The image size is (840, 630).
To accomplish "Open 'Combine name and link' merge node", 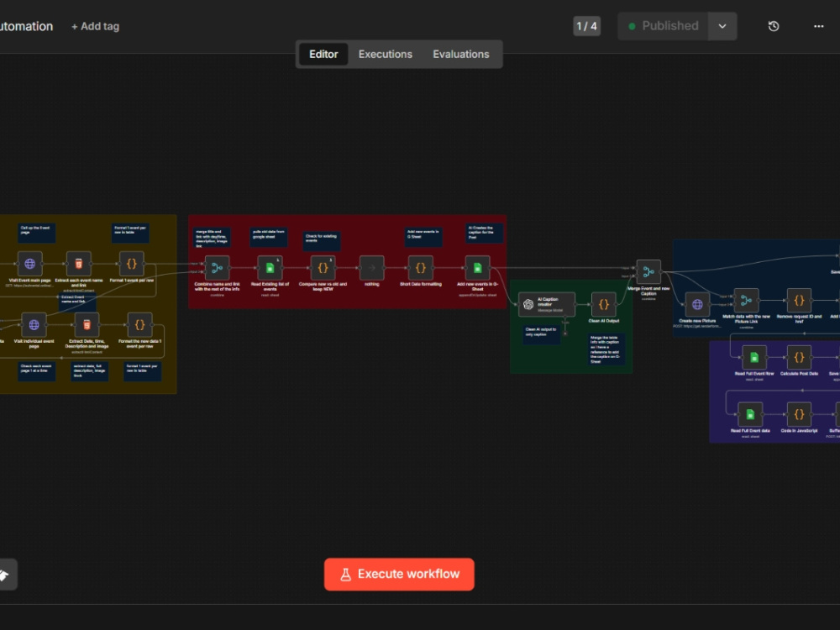I will 217,268.
